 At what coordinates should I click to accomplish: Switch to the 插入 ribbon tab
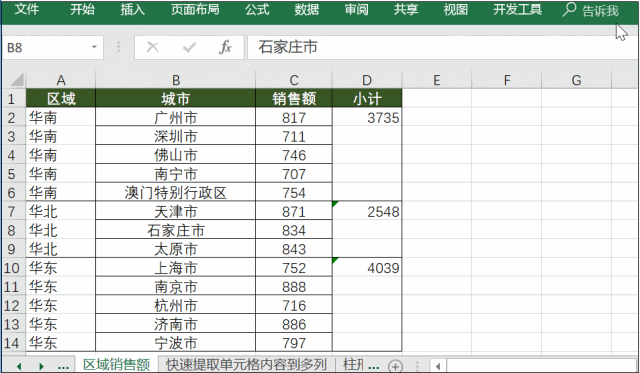(133, 9)
